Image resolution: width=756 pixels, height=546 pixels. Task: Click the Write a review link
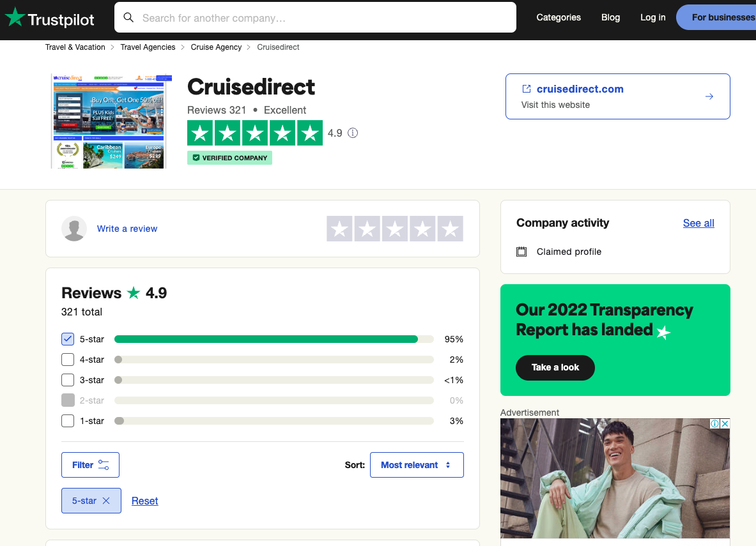point(127,229)
